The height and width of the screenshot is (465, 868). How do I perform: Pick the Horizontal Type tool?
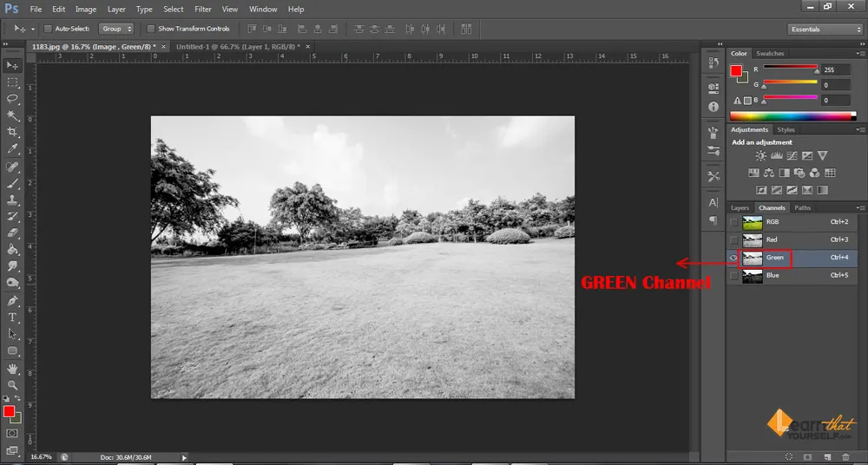[13, 318]
